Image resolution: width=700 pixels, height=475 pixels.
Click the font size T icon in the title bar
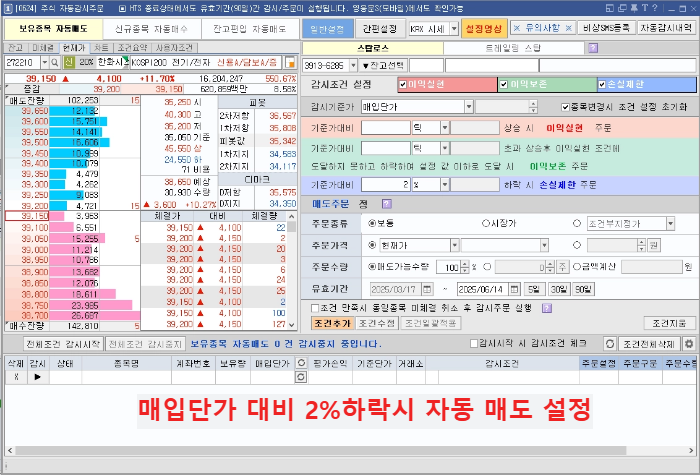click(644, 8)
